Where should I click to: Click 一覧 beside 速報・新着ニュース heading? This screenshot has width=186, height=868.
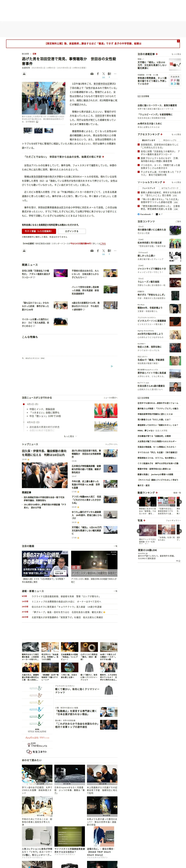115,591
